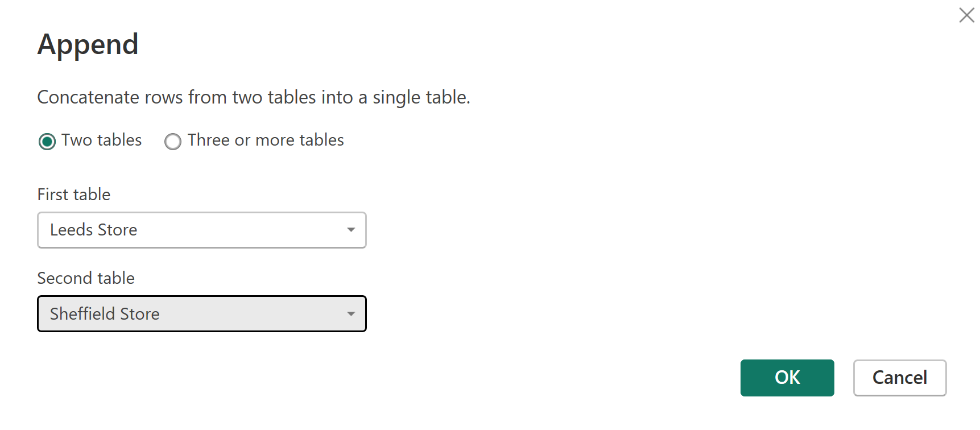
Task: Confirm the append with OK
Action: pyautogui.click(x=787, y=378)
